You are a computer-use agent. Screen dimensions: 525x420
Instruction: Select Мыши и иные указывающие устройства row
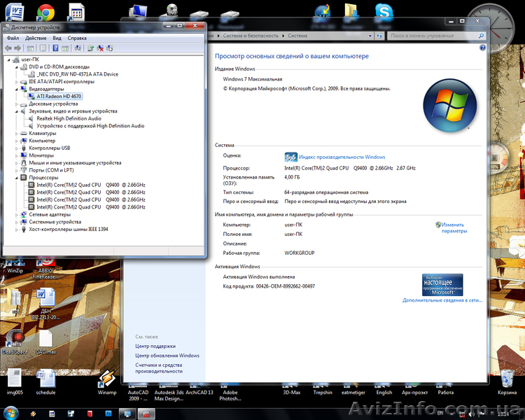[75, 163]
